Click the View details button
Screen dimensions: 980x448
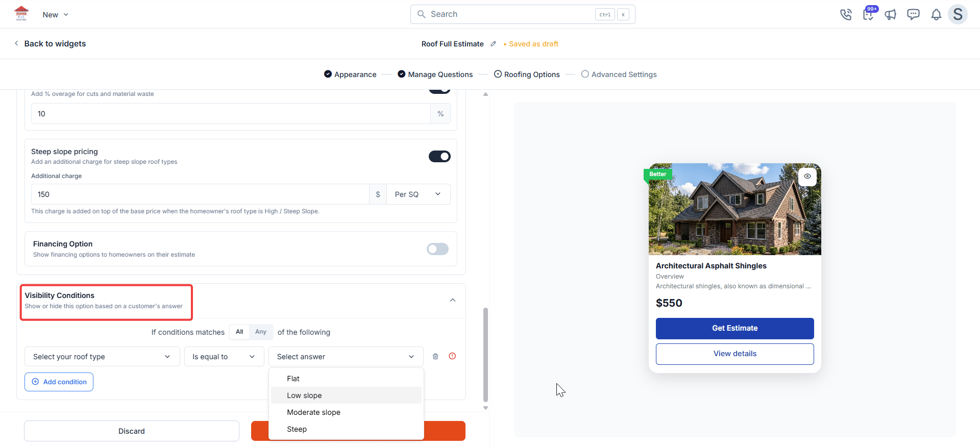735,354
